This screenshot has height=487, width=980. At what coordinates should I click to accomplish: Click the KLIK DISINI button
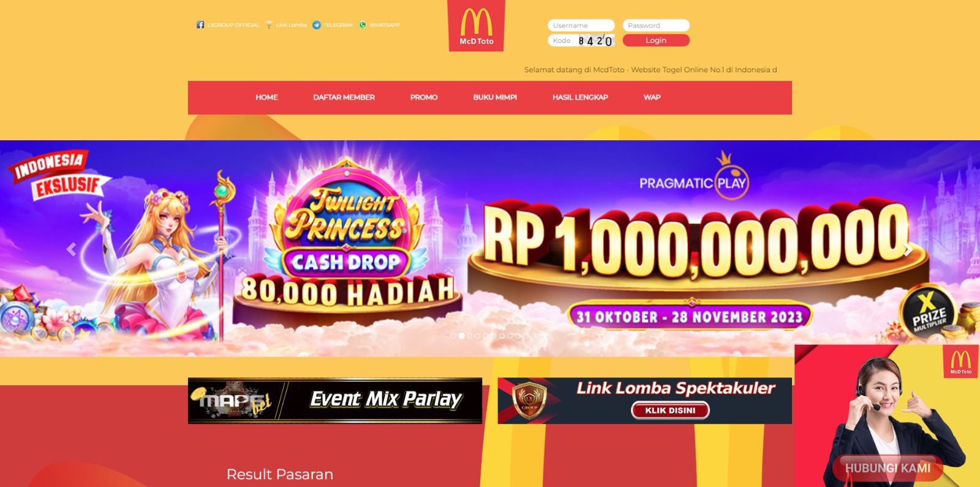click(670, 410)
